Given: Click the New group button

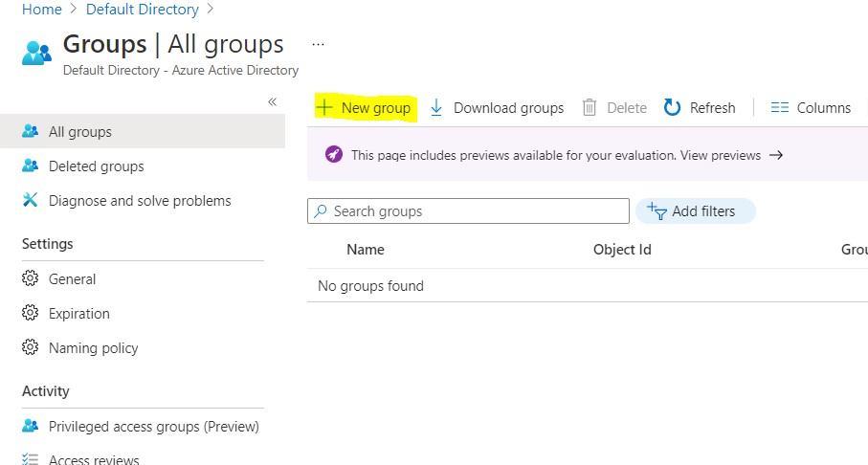Looking at the screenshot, I should tap(366, 107).
